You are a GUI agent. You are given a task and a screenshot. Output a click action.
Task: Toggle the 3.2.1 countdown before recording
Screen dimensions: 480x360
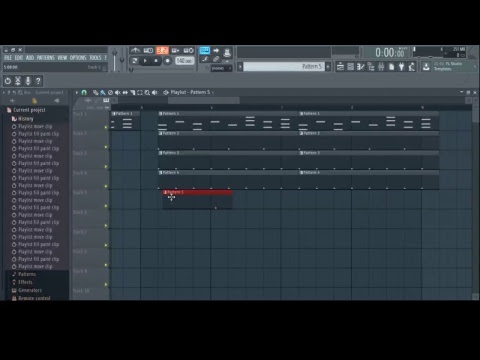(x=162, y=50)
